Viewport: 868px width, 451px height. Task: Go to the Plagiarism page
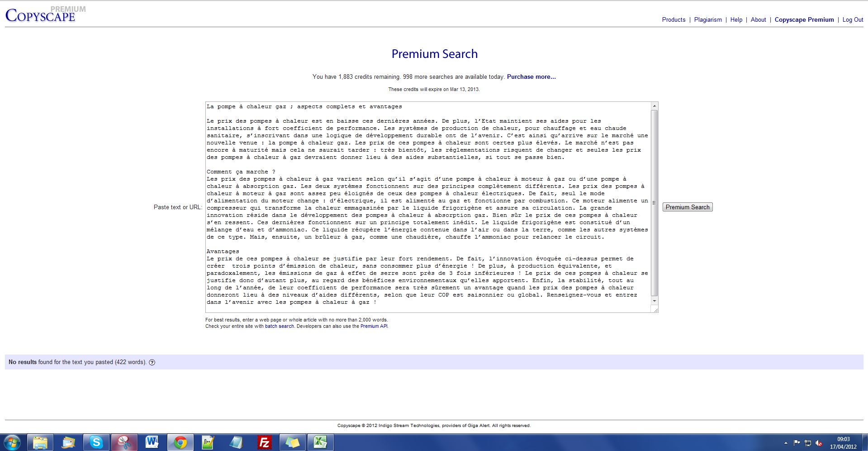click(x=708, y=19)
